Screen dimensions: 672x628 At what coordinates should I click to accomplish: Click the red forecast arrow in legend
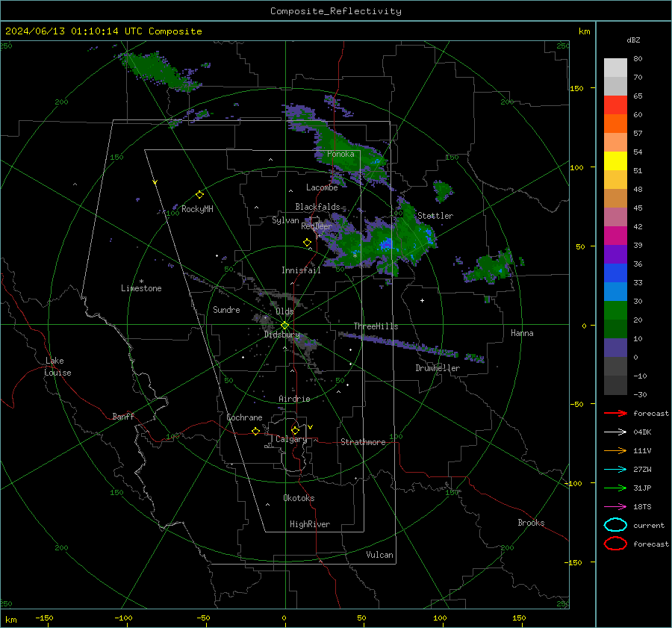[x=615, y=413]
